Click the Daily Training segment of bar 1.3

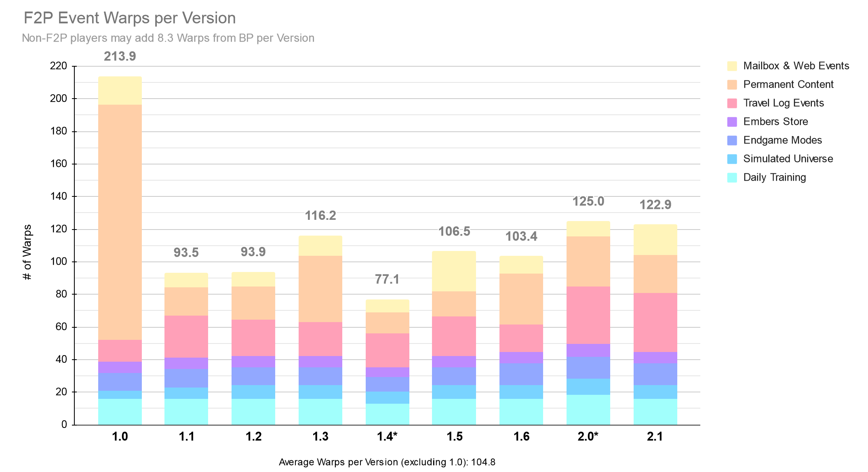click(320, 412)
